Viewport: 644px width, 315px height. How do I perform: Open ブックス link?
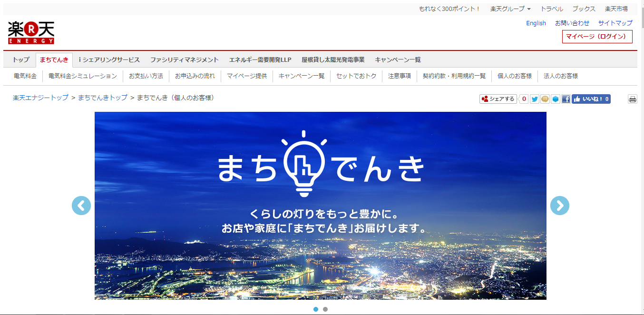pyautogui.click(x=584, y=9)
